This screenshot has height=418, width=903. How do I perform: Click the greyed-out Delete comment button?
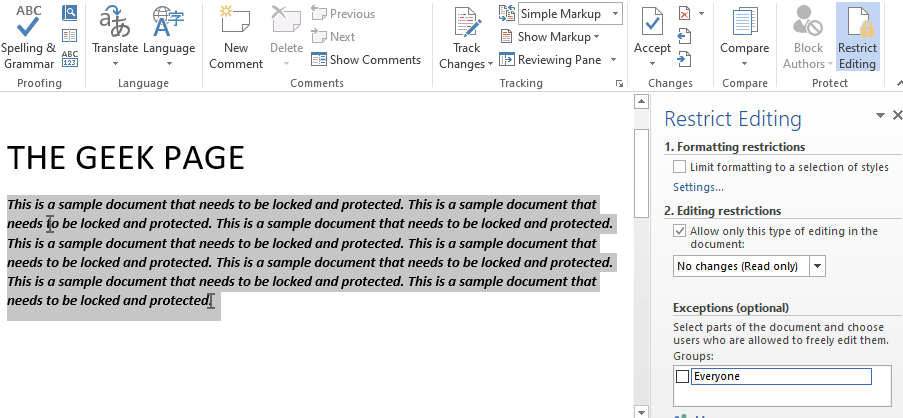[286, 37]
